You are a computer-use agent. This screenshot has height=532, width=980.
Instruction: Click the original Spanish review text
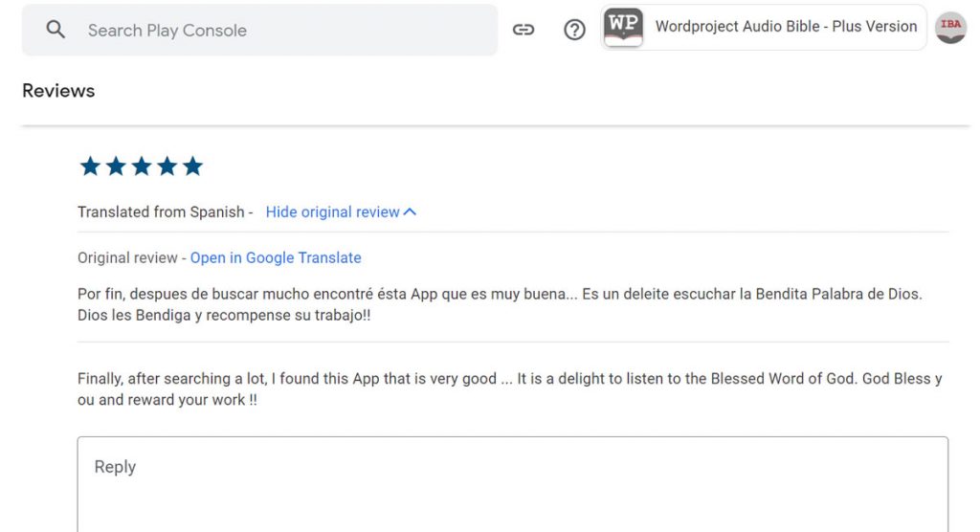tap(498, 304)
